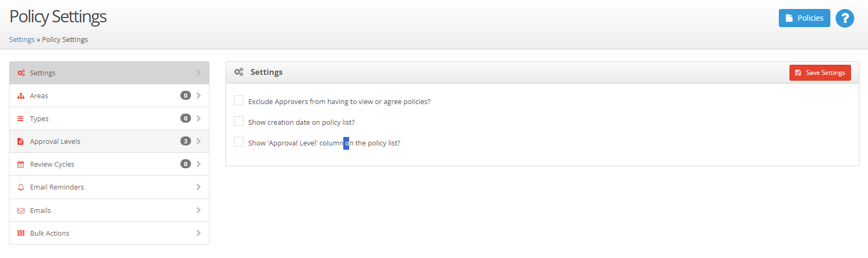868x258 pixels.
Task: Click the Approval Levels document icon
Action: pos(21,142)
